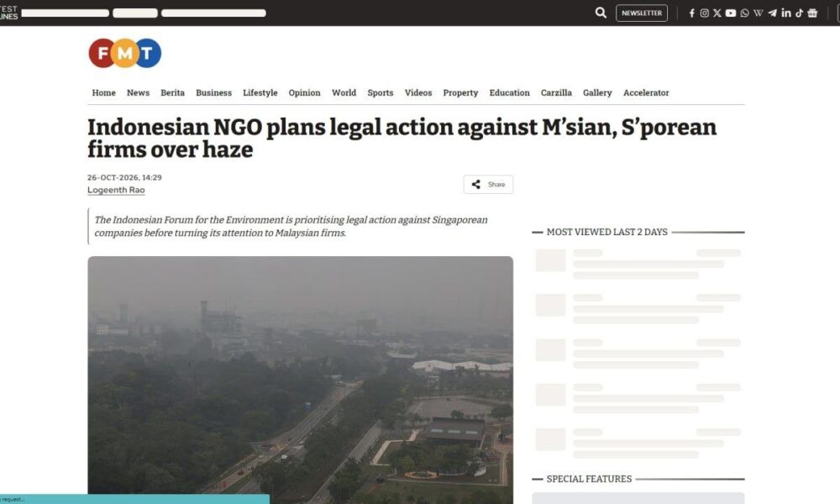
Task: Click the hazy city article photo
Action: [x=301, y=380]
